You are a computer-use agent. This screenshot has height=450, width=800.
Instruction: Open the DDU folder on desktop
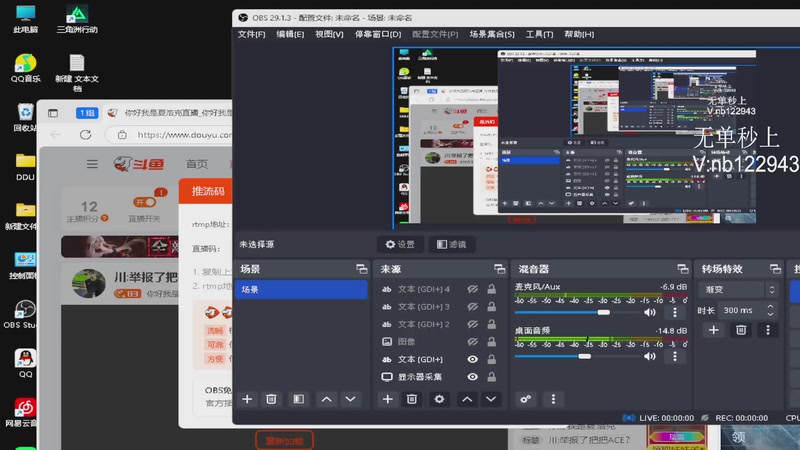tap(25, 167)
